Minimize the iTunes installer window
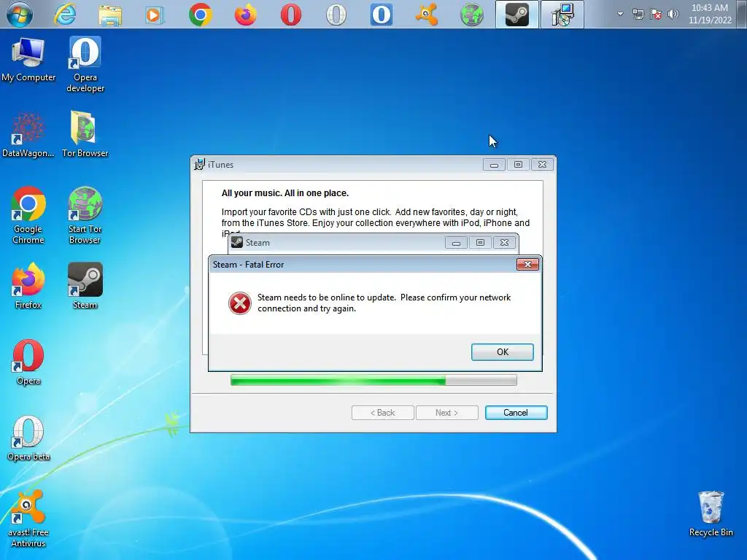The height and width of the screenshot is (560, 747). [x=494, y=165]
